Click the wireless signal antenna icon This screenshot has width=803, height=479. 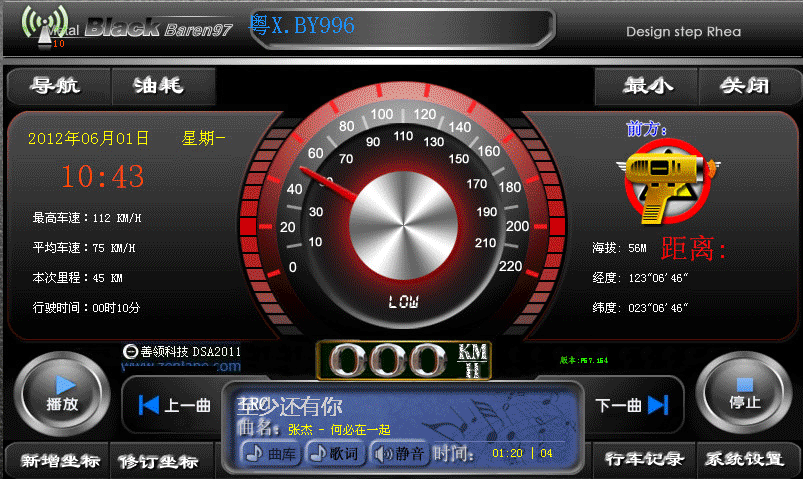[45, 28]
